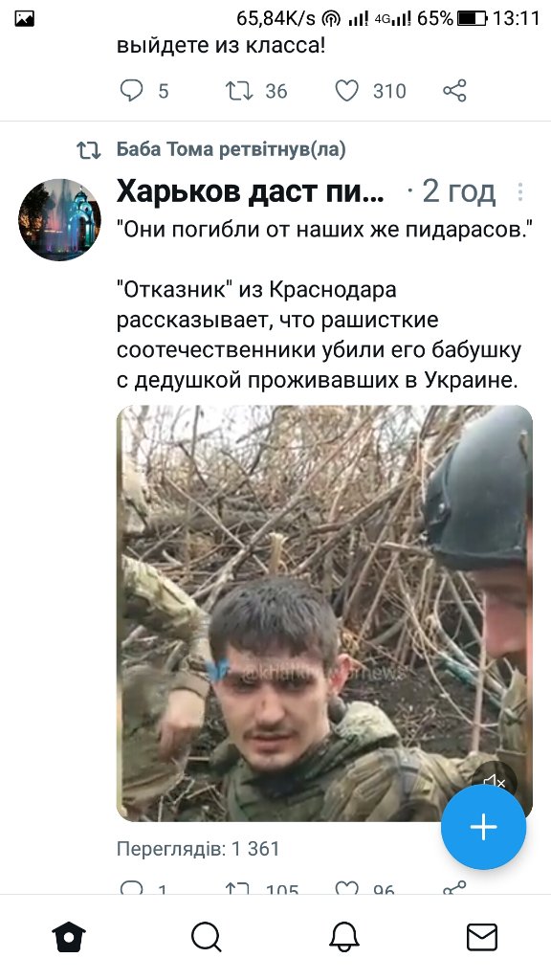Play the embedded soldier video

pos(324,612)
